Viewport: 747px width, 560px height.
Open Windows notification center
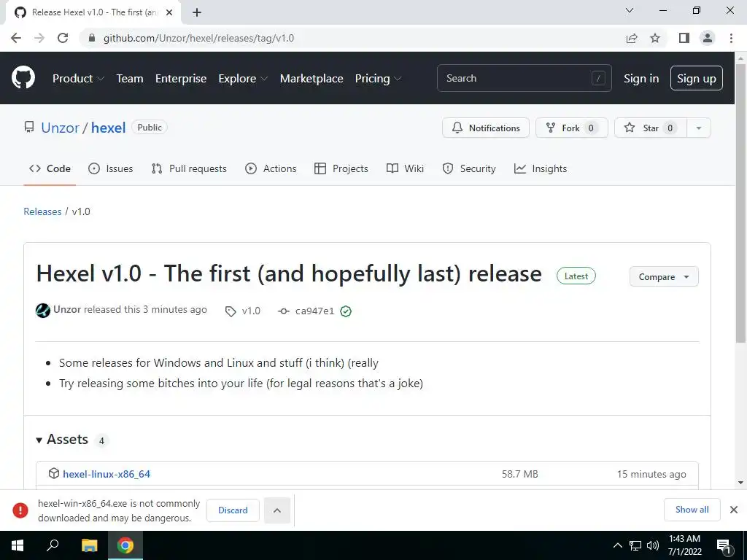click(724, 545)
